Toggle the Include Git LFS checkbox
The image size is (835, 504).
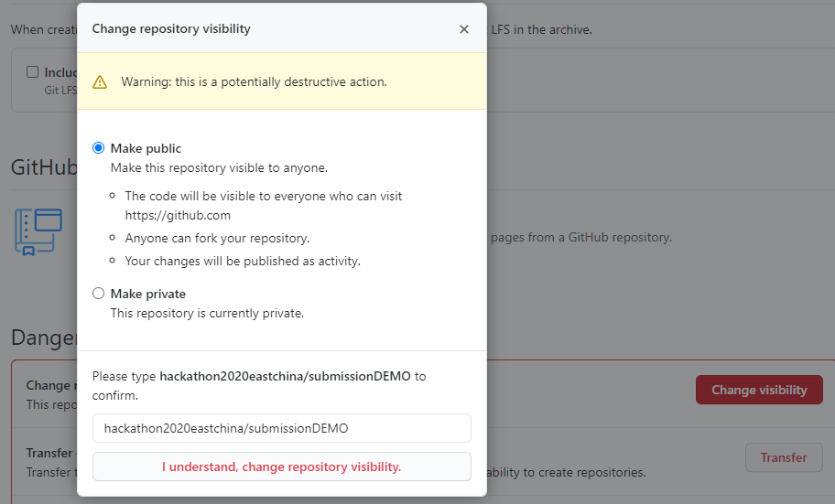[33, 72]
